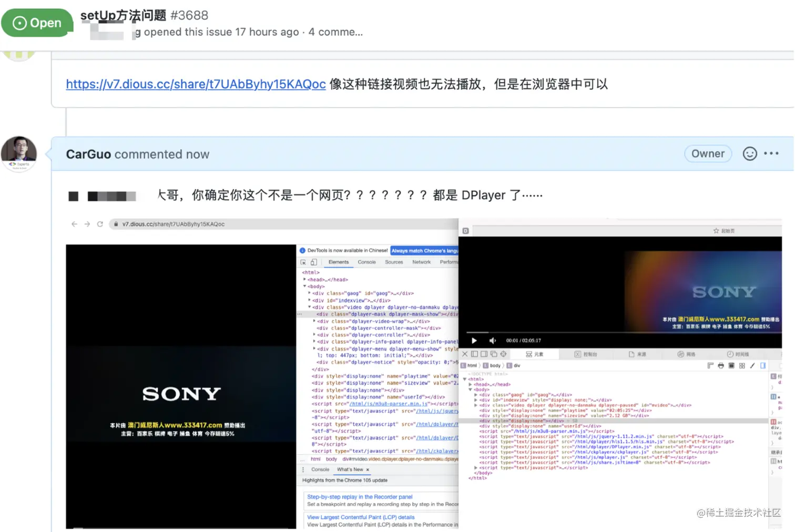795x532 pixels.
Task: Click the tab icon at the Safari window's left corner
Action: tap(465, 231)
